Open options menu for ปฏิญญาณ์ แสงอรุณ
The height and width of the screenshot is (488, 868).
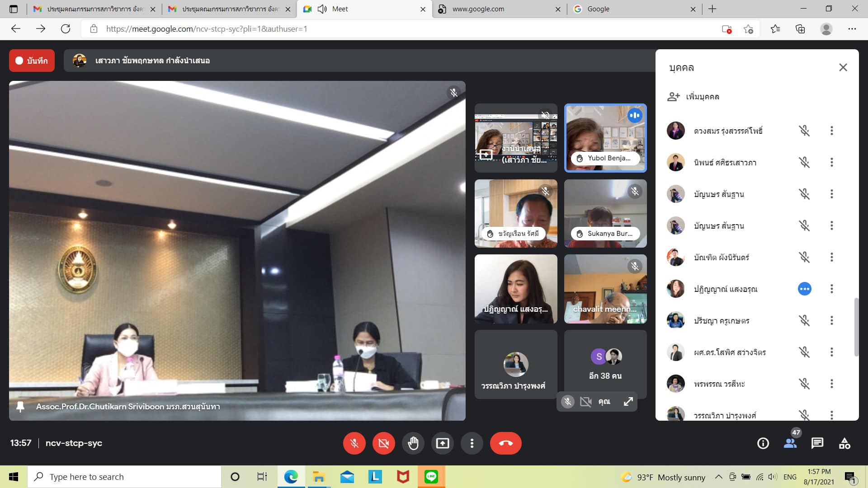pyautogui.click(x=831, y=289)
